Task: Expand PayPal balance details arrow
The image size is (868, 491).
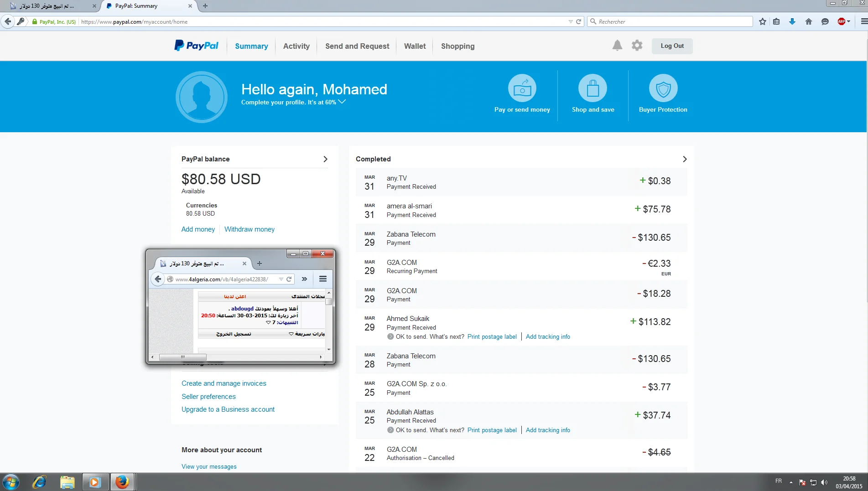Action: [325, 159]
